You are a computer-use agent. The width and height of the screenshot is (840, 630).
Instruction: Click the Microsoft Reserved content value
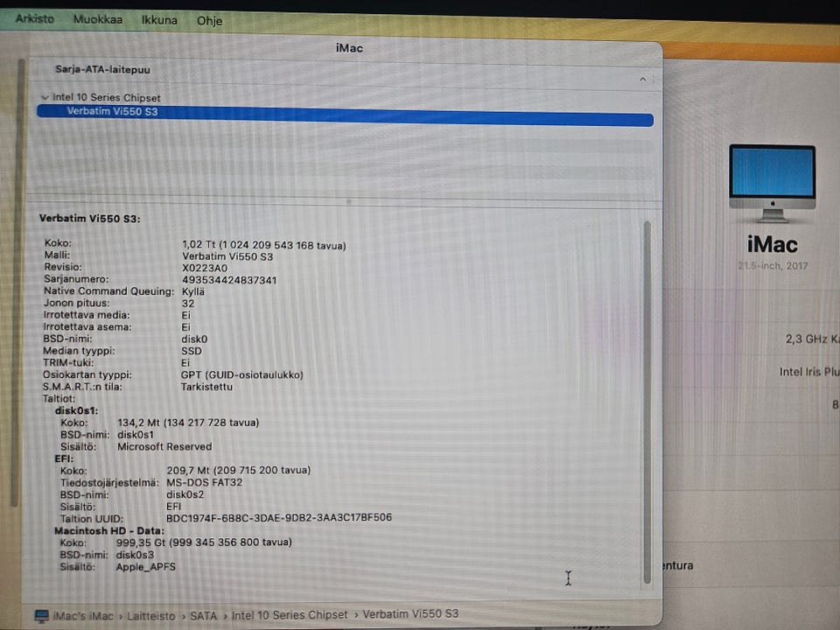coord(164,447)
